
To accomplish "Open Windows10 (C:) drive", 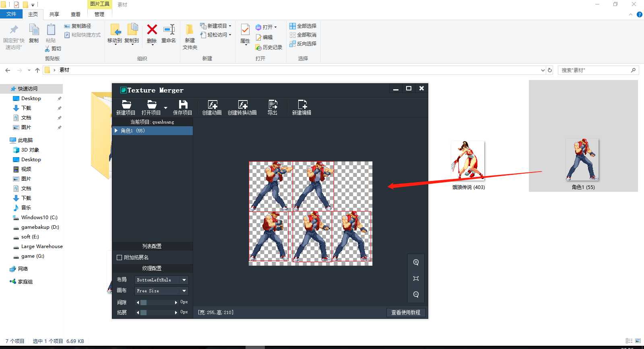I will tap(39, 218).
